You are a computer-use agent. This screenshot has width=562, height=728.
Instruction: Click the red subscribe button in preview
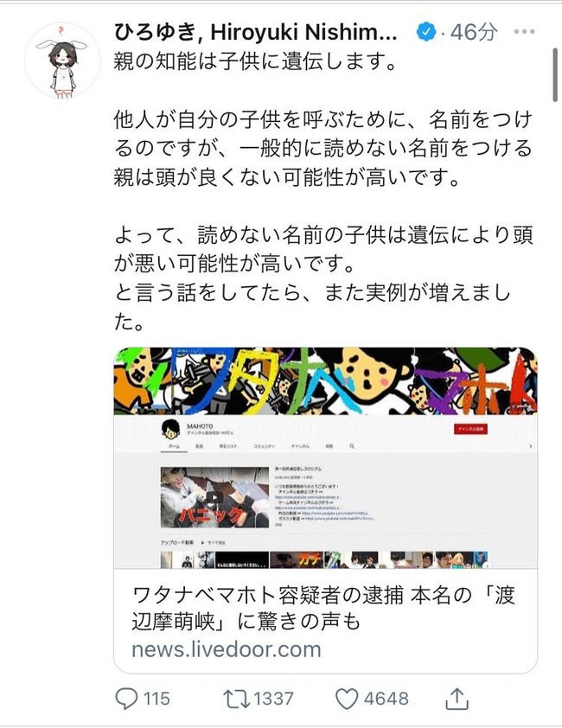tap(470, 429)
